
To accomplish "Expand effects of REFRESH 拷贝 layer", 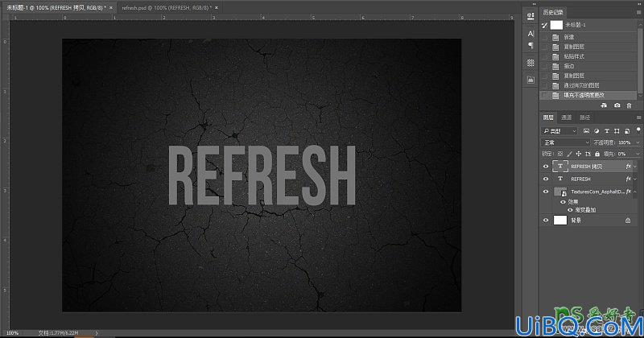I will tap(635, 167).
